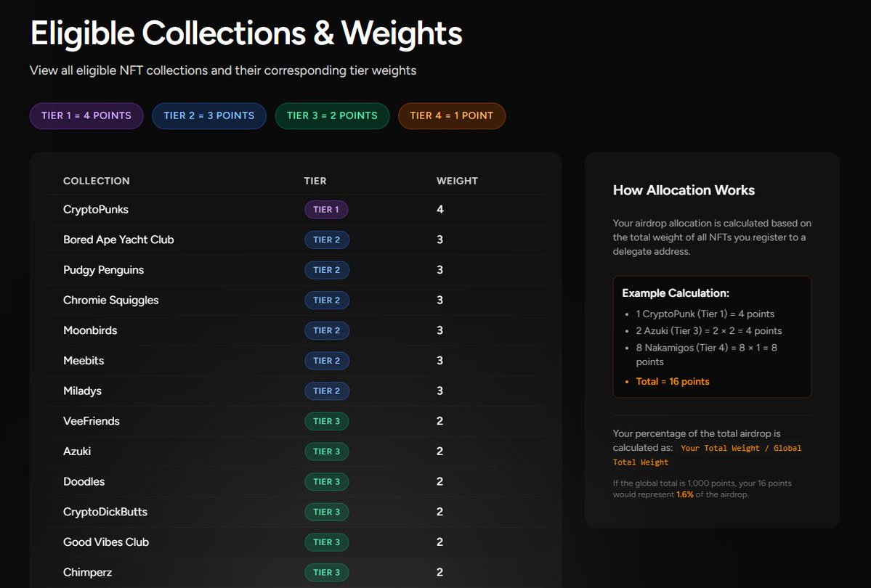Click the Tier 3 badge for Good Vibes Club
Screen dimensions: 871x588
coord(327,542)
